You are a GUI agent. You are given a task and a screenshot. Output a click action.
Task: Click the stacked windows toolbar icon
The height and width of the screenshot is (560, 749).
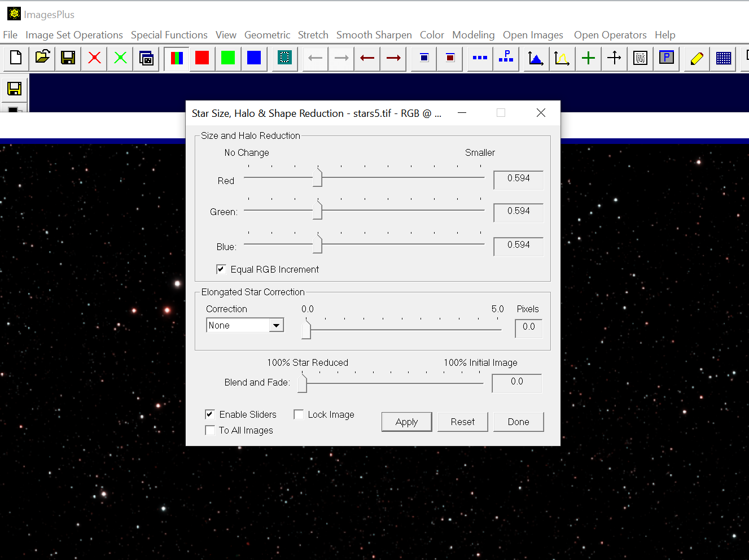146,58
